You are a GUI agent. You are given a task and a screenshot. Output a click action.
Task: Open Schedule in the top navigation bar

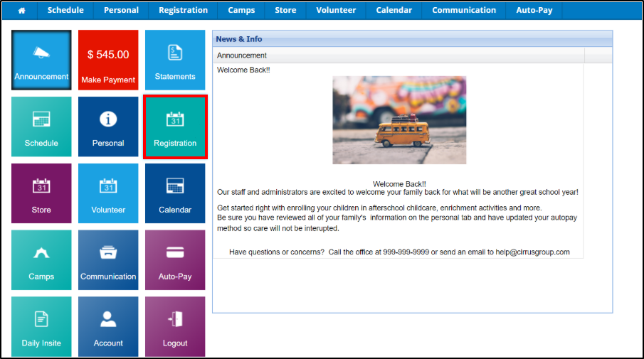pos(65,10)
